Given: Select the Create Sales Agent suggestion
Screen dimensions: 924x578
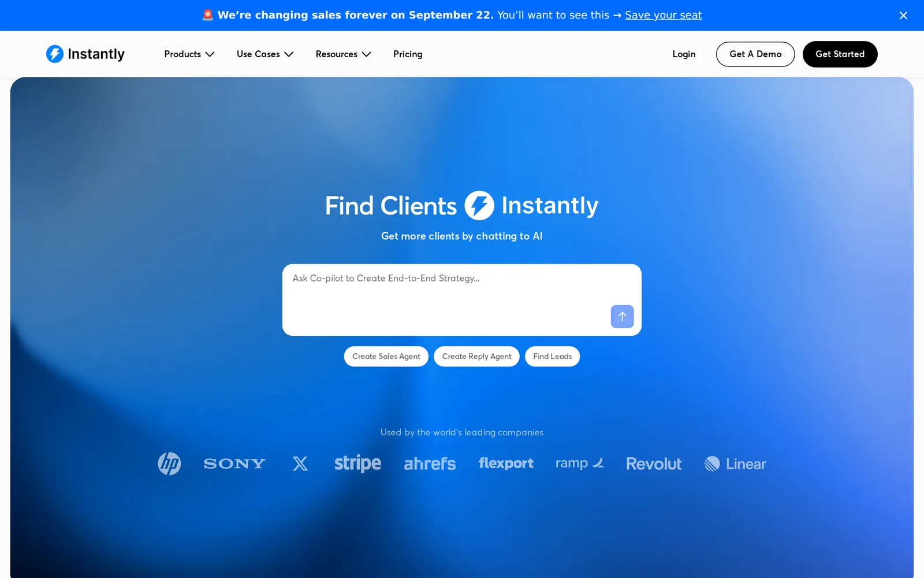Looking at the screenshot, I should click(x=386, y=357).
